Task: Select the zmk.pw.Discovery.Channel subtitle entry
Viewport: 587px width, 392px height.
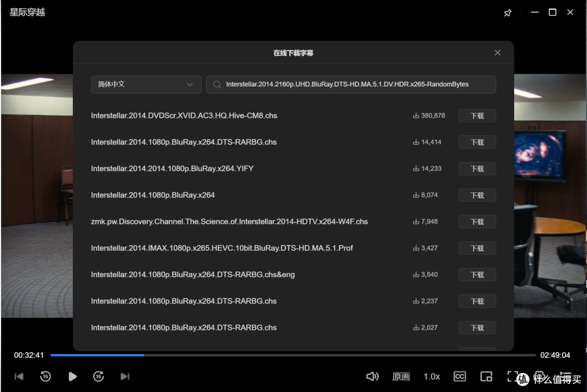Action: point(229,222)
